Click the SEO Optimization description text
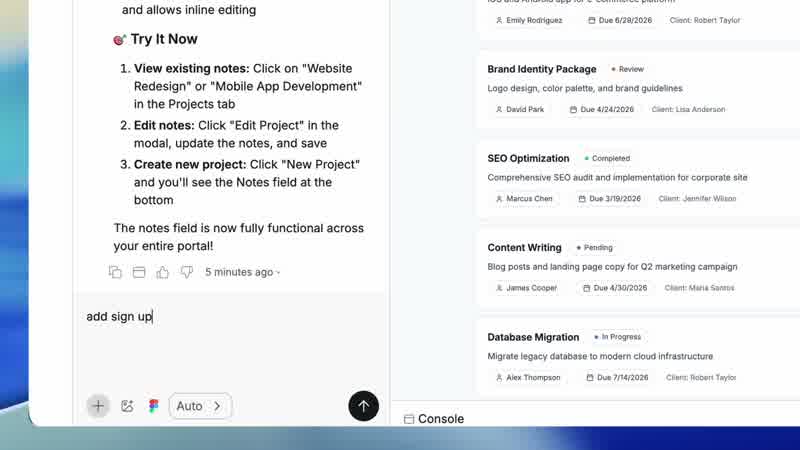Image resolution: width=800 pixels, height=450 pixels. [617, 178]
